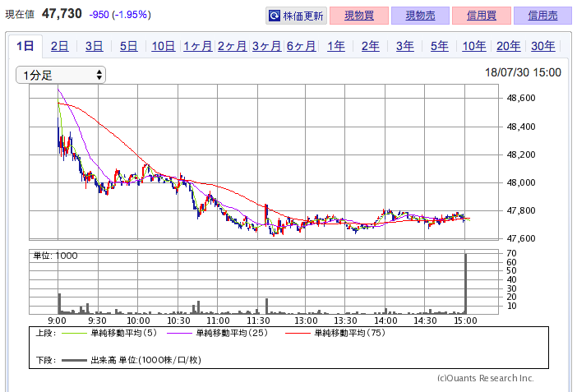Open the 信用買 margin buy link

[x=482, y=16]
